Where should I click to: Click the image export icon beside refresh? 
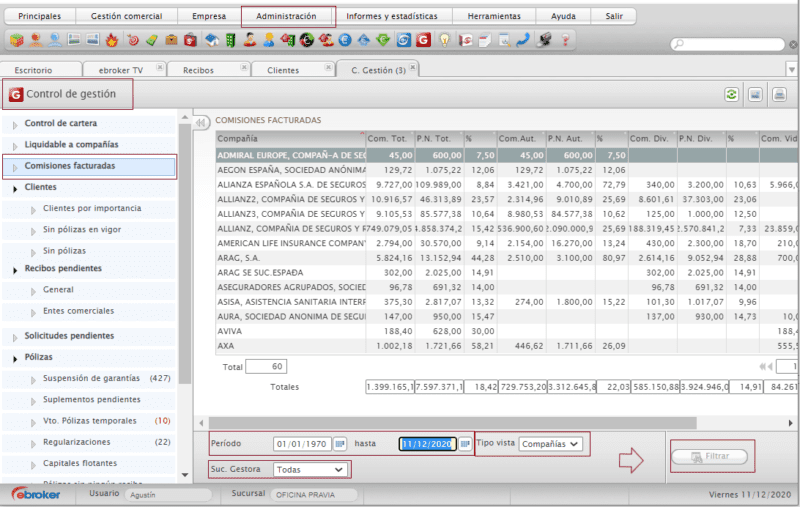(755, 94)
